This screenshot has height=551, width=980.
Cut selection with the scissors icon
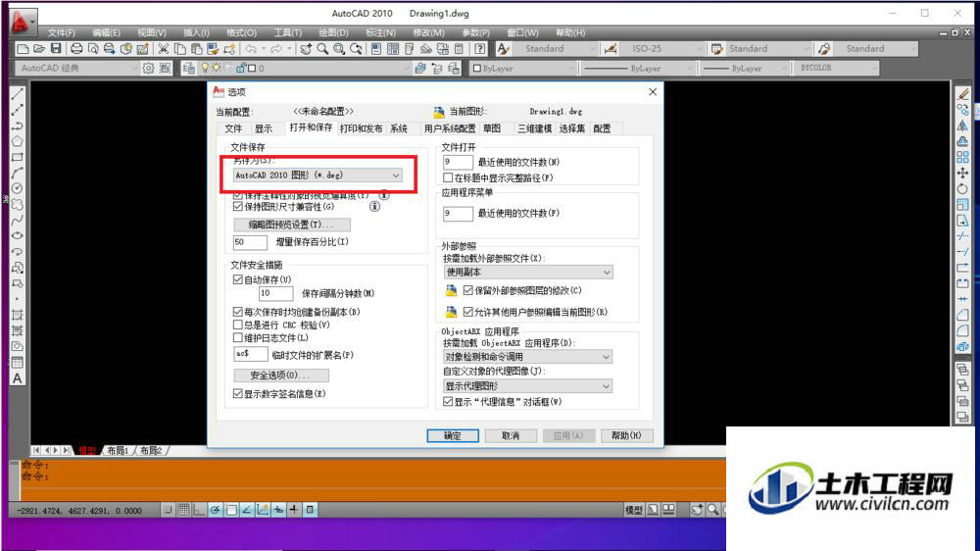click(x=163, y=49)
